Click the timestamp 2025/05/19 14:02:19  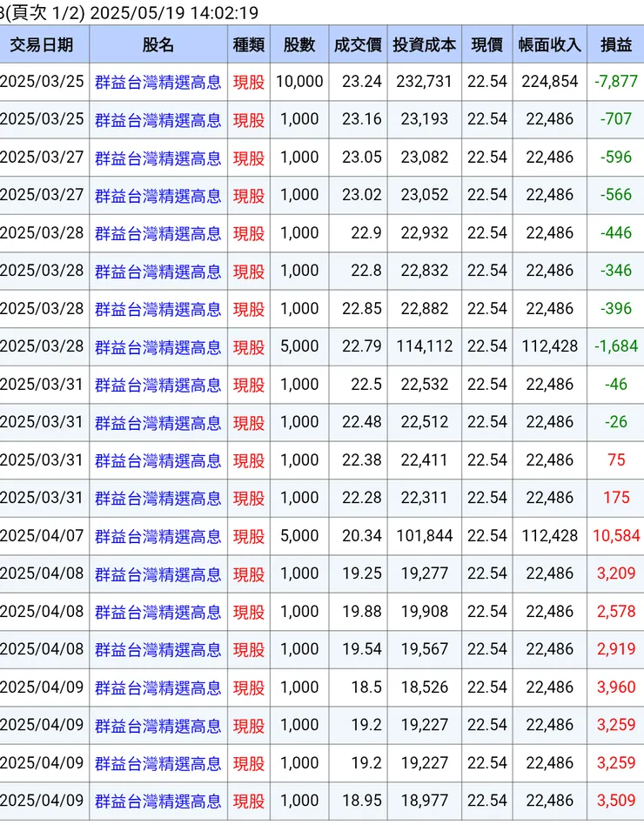174,13
